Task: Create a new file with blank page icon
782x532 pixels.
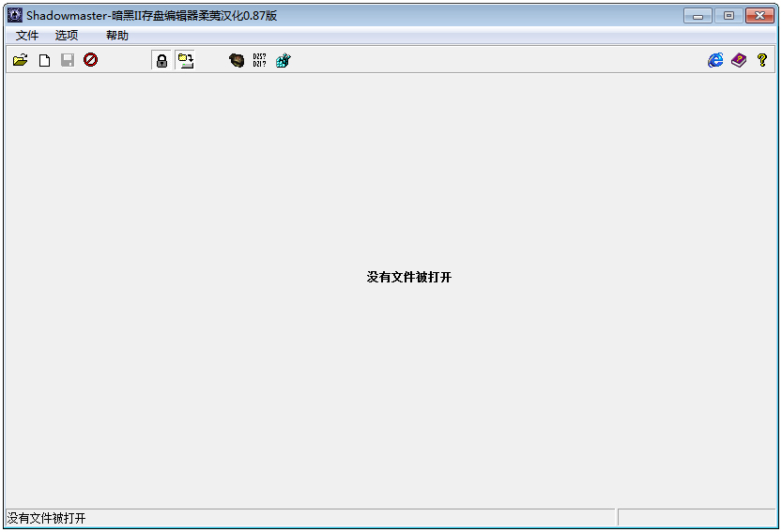Action: click(44, 60)
